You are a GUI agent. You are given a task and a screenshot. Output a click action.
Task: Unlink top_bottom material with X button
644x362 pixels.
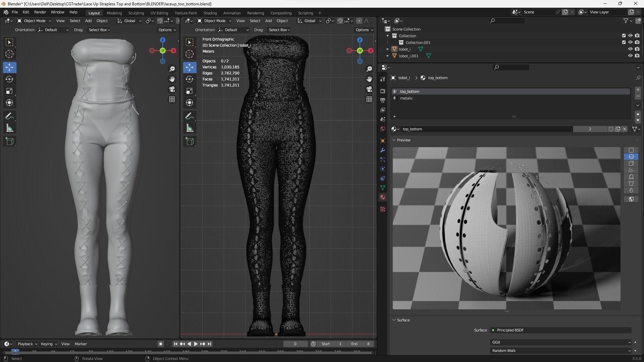click(625, 129)
